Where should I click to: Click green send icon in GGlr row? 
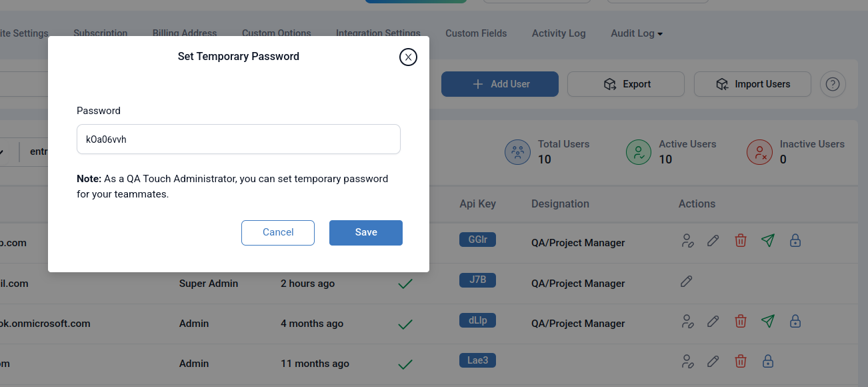tap(768, 241)
